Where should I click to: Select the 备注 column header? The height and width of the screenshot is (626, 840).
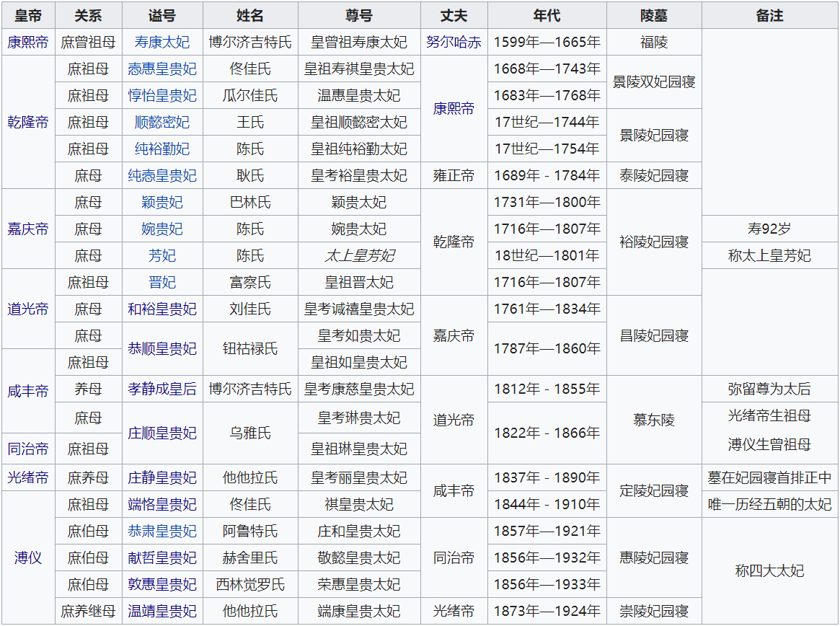coord(770,16)
